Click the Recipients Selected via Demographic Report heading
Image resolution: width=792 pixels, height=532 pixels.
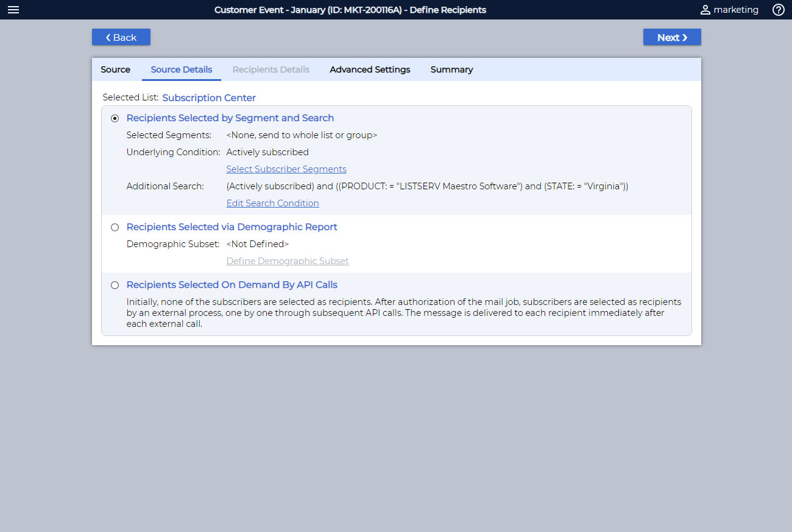(232, 227)
